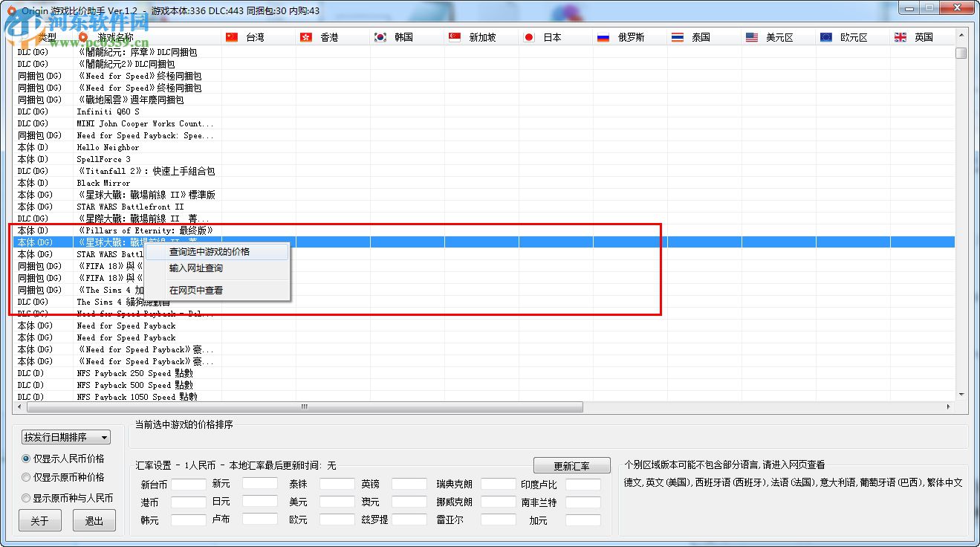Open the 按发行日期排序 dropdown
The height and width of the screenshot is (547, 980).
65,437
